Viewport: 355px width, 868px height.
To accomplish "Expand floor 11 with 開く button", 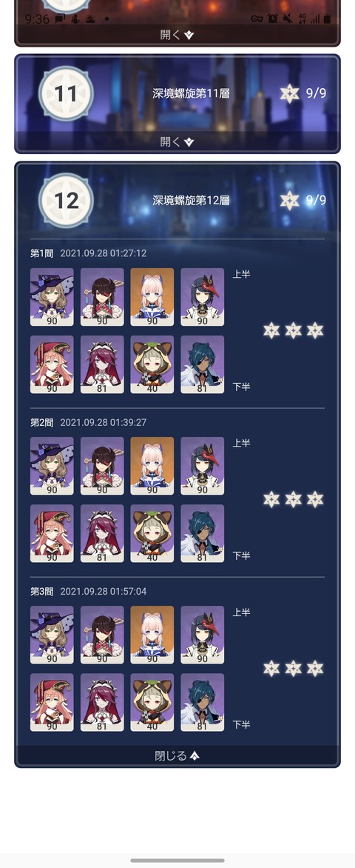I will point(177,141).
